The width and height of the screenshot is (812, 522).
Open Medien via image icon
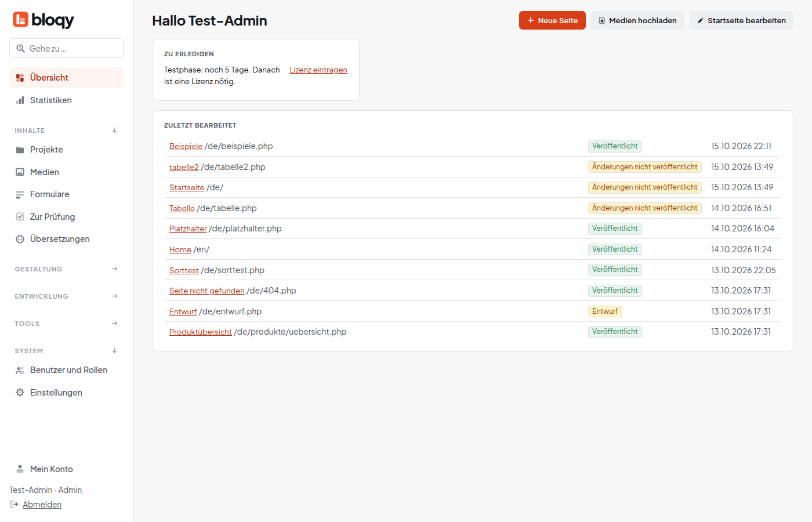coord(20,172)
